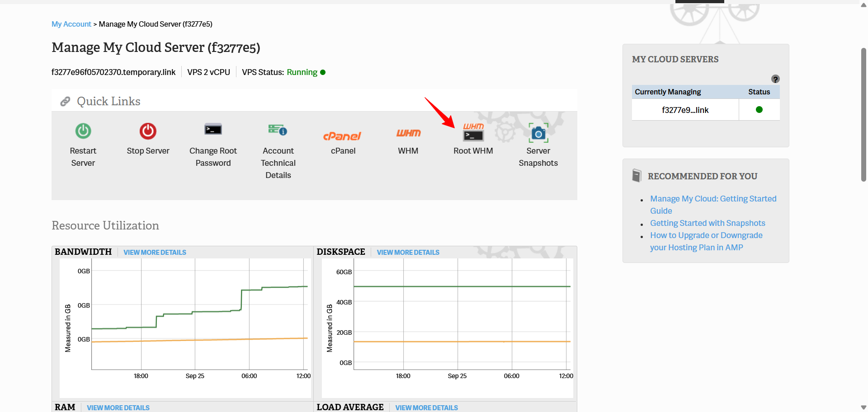
Task: Click the Running status text
Action: 302,72
